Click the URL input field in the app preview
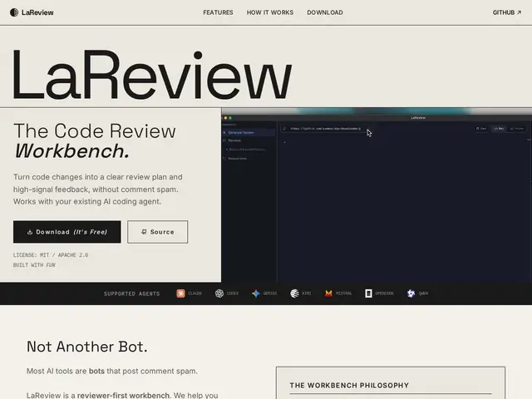 coord(324,129)
